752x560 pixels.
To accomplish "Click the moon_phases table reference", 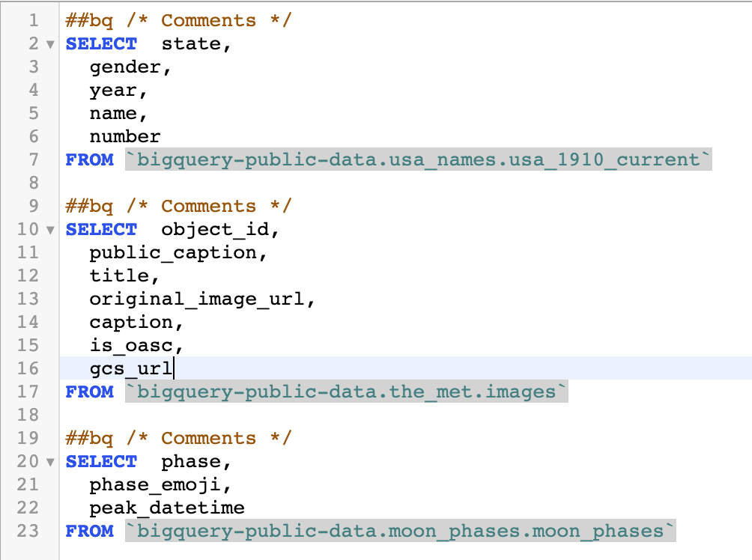I will (x=401, y=531).
